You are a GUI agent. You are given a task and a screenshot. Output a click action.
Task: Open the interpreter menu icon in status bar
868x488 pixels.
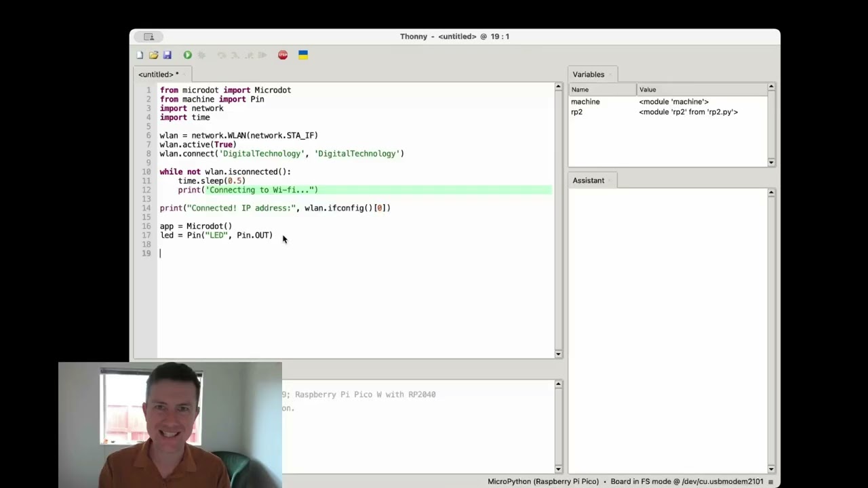[x=770, y=482]
